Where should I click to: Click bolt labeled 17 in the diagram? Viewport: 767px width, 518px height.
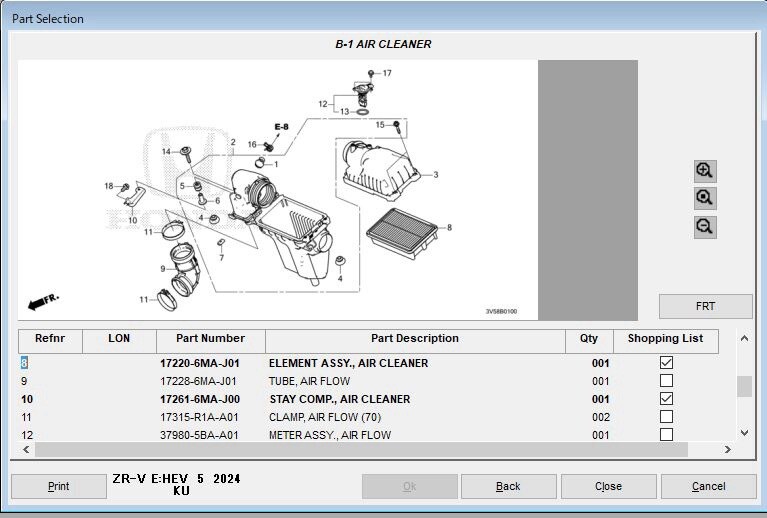371,73
